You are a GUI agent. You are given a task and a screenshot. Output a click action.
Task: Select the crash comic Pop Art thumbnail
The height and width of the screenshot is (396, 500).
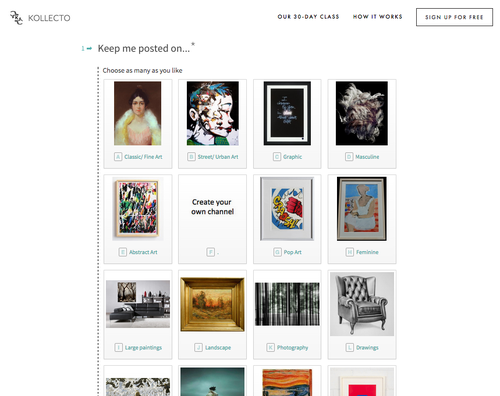click(x=287, y=209)
